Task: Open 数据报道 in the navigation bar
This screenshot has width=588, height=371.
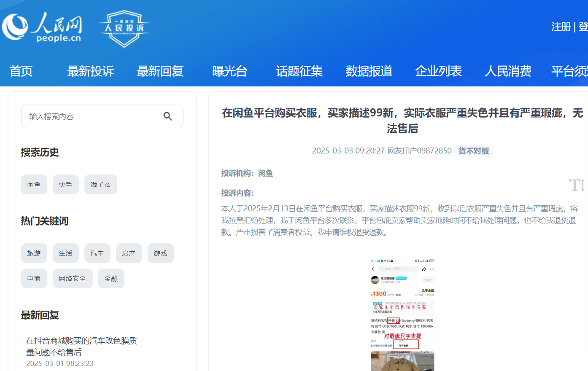Action: (x=369, y=71)
